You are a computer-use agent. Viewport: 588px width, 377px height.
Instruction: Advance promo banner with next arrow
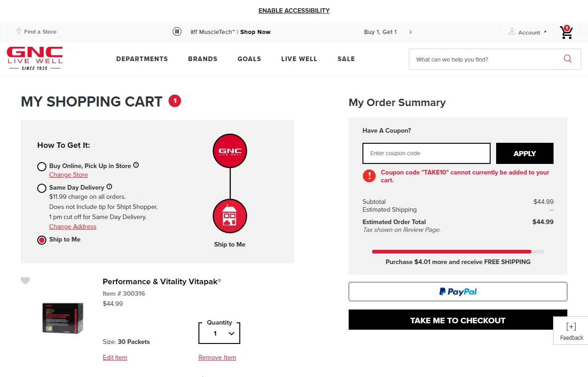coord(410,32)
